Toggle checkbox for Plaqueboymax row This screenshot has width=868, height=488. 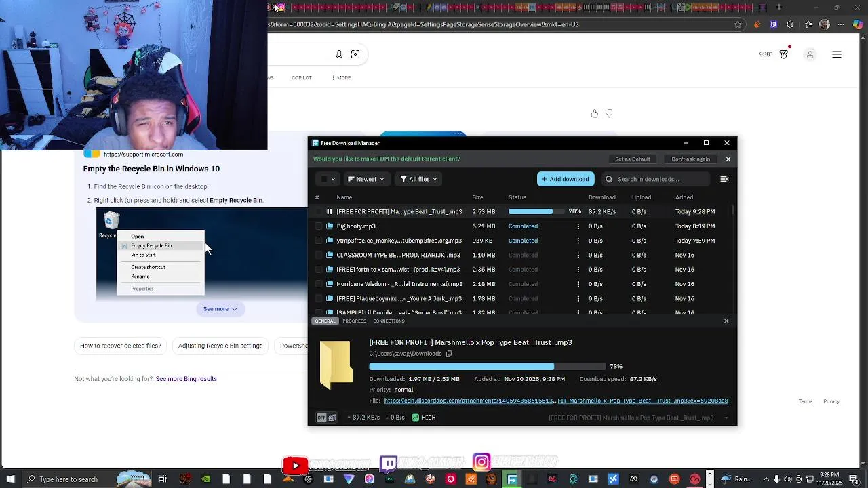tap(319, 298)
